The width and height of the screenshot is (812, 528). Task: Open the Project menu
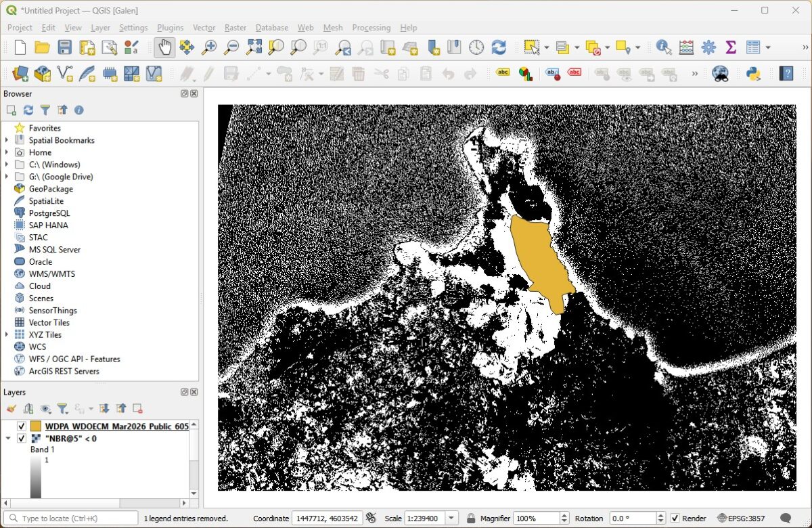[20, 28]
